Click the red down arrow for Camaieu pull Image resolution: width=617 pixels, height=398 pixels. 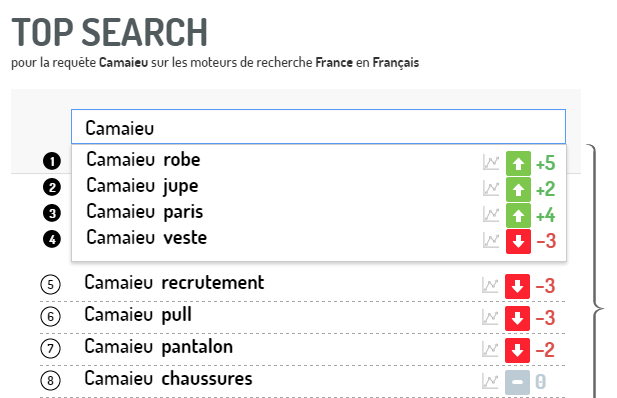coord(517,318)
